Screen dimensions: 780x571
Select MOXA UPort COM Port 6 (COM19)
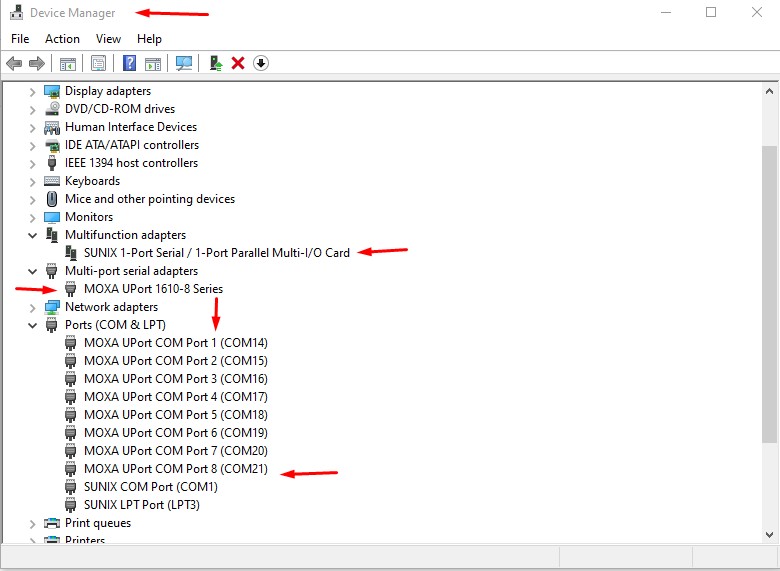[x=176, y=433]
